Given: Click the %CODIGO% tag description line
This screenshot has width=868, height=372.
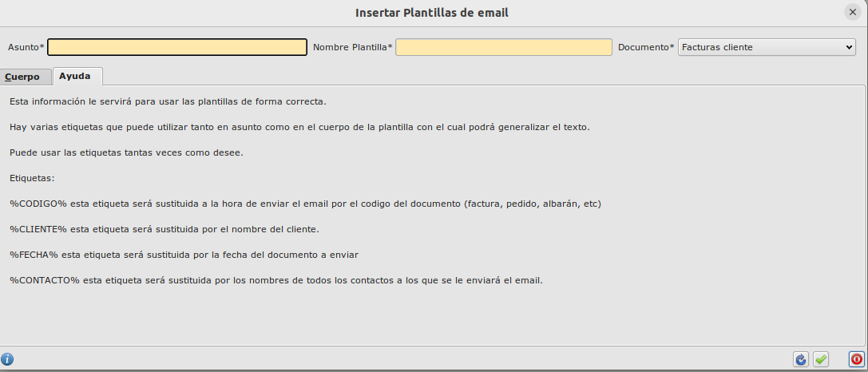Looking at the screenshot, I should pos(306,204).
